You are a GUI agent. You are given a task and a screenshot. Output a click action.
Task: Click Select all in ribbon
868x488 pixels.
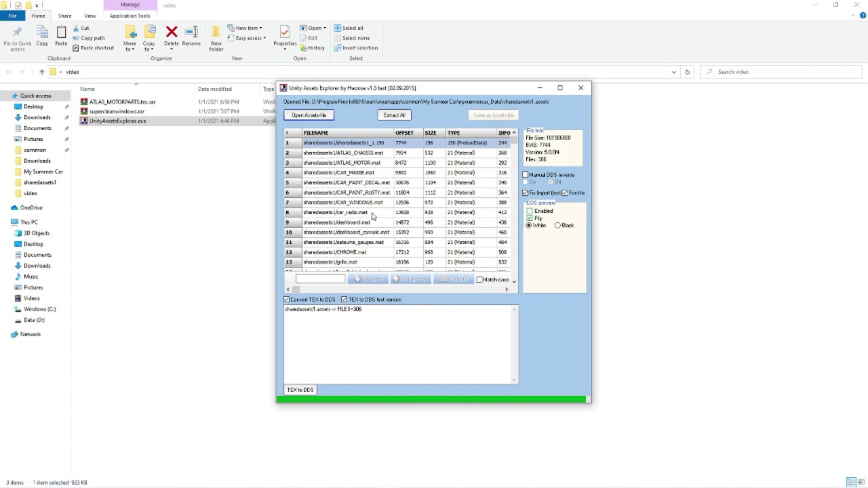pyautogui.click(x=349, y=28)
